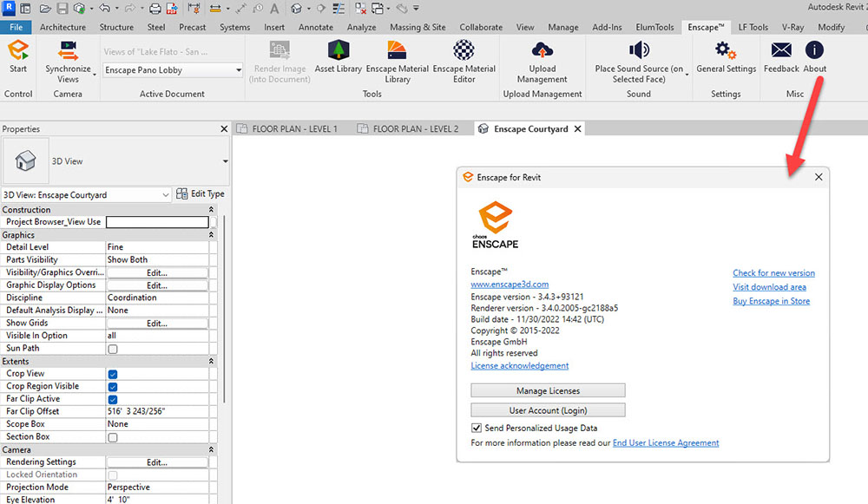Viewport: 868px width, 504px height.
Task: Uncheck the Far Clip Active checkbox
Action: click(113, 399)
